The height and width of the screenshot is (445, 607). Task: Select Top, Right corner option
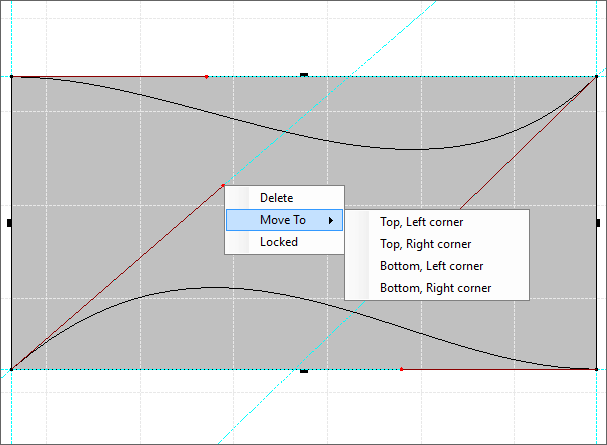pos(437,244)
